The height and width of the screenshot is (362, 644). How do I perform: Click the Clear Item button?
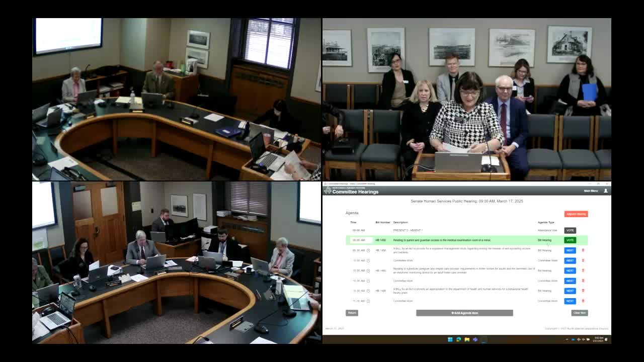click(x=580, y=313)
